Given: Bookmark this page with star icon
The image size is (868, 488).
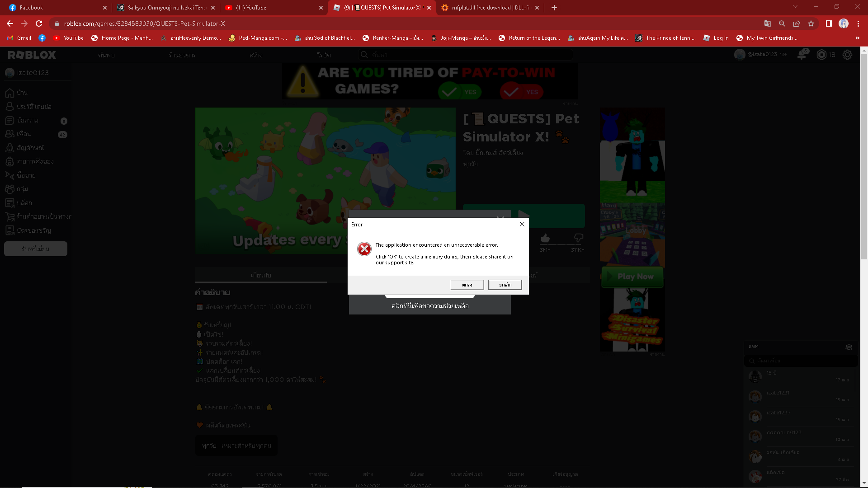Looking at the screenshot, I should click(x=811, y=23).
